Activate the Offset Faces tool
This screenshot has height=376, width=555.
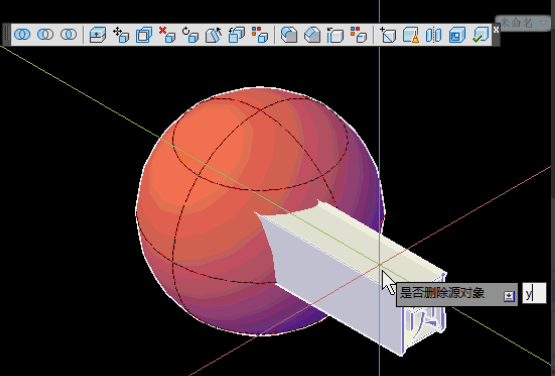(x=144, y=35)
